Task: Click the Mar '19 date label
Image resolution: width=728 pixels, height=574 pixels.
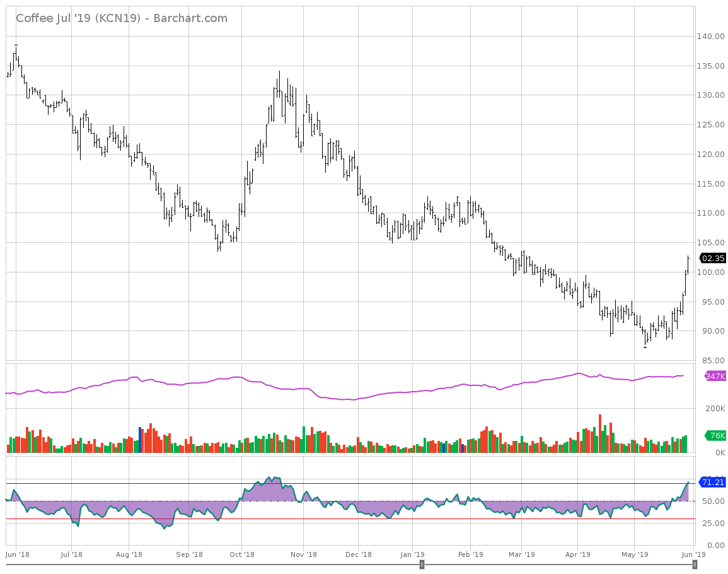Action: pyautogui.click(x=521, y=554)
